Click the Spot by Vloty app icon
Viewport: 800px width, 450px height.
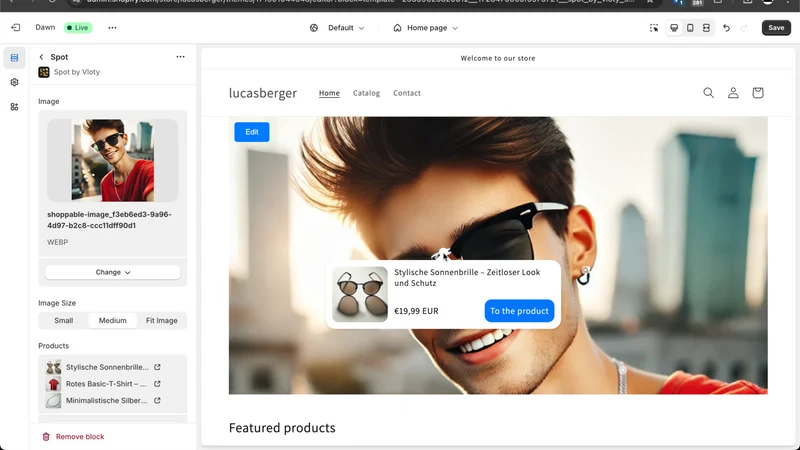(x=44, y=72)
